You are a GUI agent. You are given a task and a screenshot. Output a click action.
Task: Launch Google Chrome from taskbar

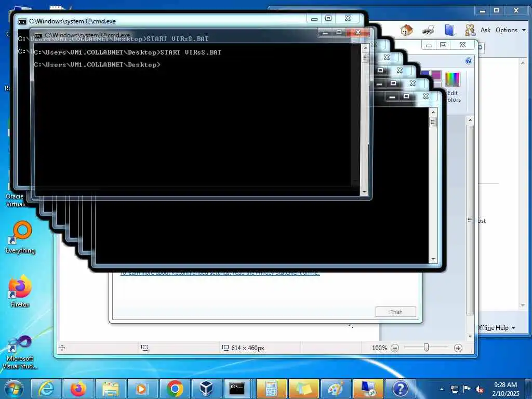[x=175, y=389]
